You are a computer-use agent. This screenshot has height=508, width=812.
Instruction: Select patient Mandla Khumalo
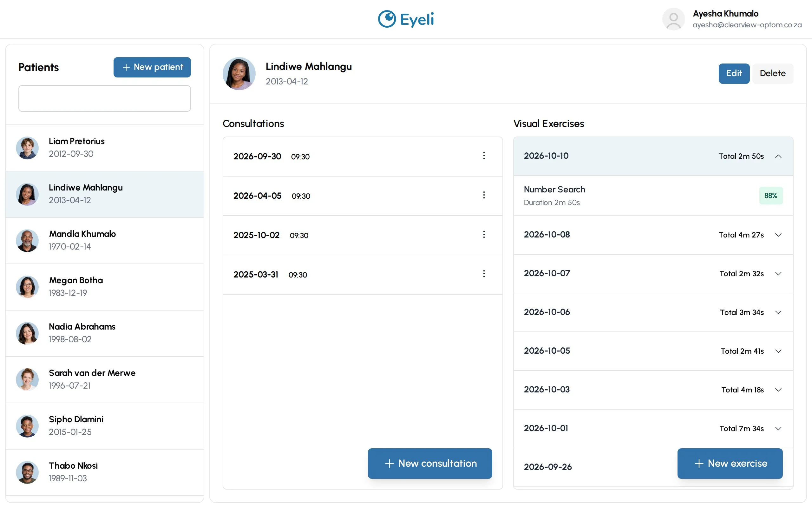pos(105,241)
